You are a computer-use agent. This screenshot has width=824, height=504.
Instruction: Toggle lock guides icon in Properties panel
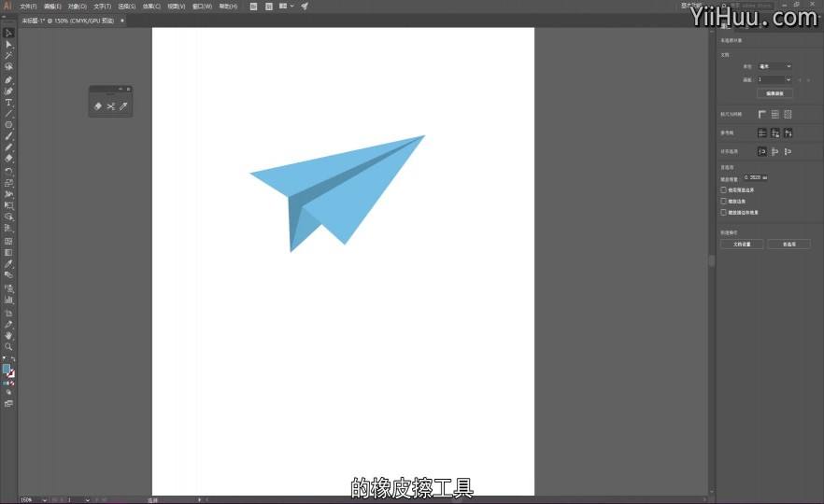tap(775, 133)
